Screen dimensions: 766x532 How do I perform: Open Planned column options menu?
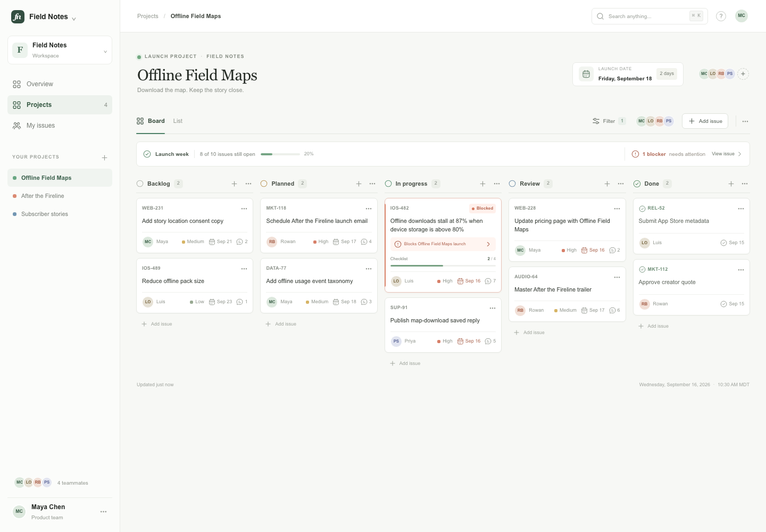pos(372,184)
